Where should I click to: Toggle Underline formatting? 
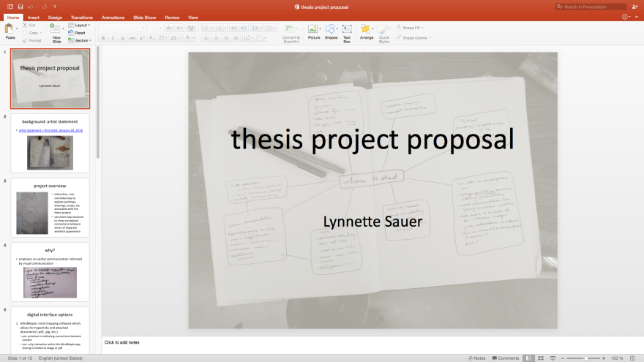click(x=122, y=38)
